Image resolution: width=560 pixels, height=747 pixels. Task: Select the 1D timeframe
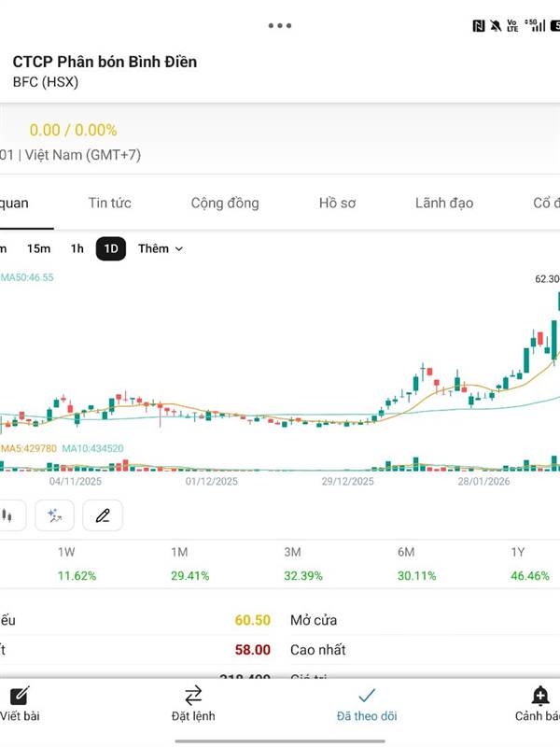tap(111, 248)
